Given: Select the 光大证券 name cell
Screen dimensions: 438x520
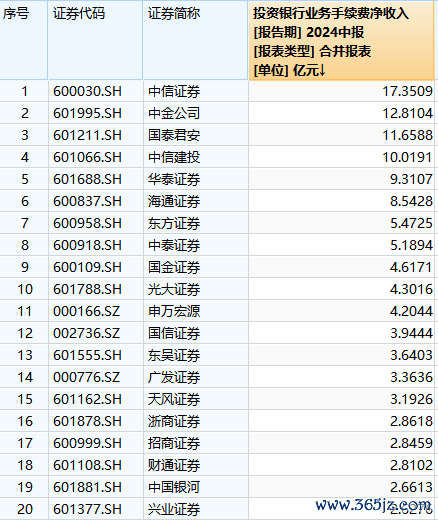Looking at the screenshot, I should point(195,289).
